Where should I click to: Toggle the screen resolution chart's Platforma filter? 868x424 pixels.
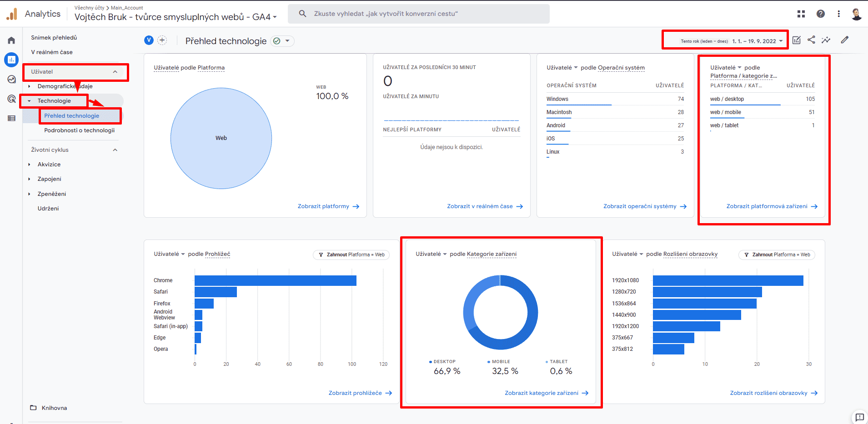pos(776,254)
